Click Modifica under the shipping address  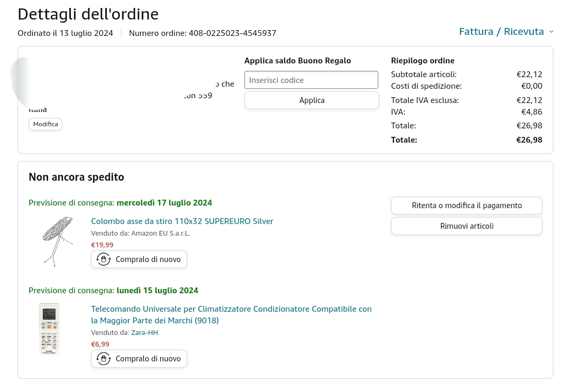(x=45, y=124)
